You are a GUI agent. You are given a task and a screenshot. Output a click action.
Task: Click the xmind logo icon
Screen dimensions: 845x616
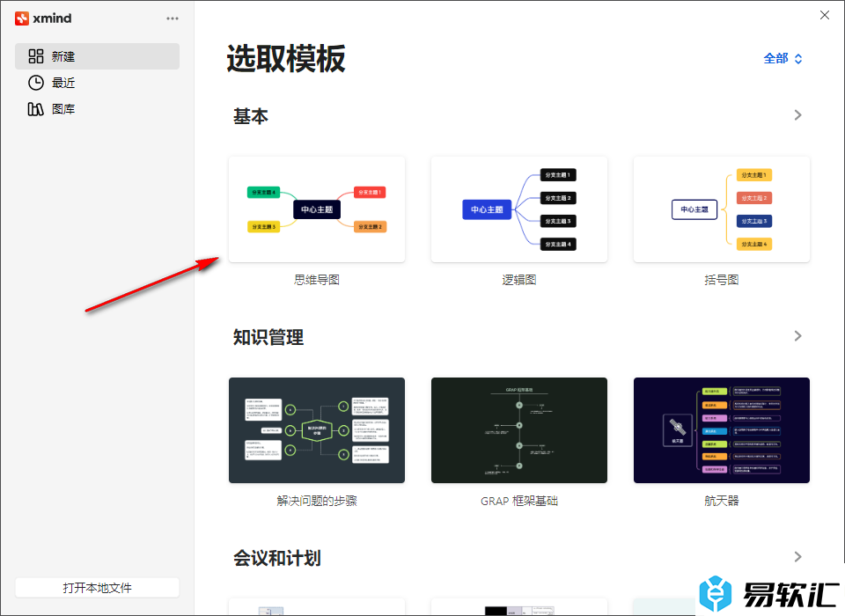21,18
